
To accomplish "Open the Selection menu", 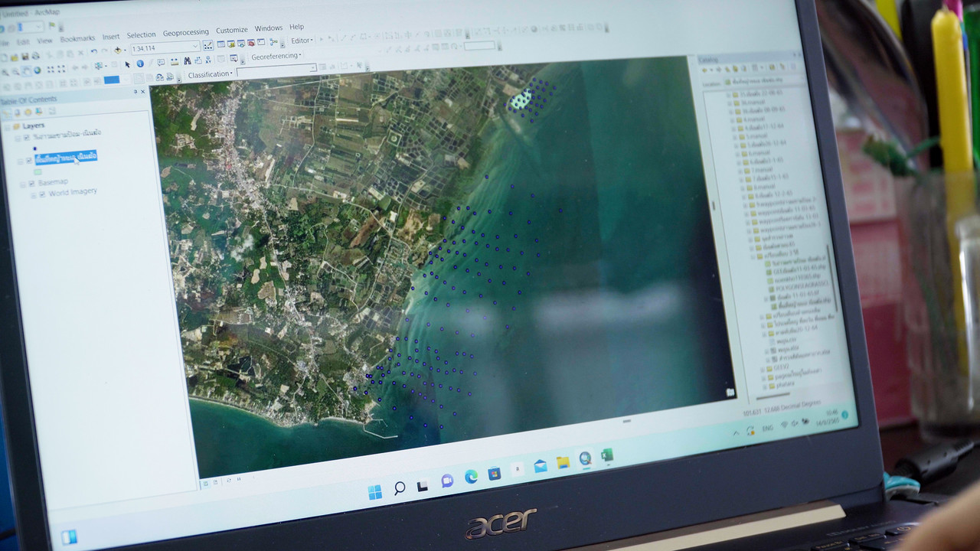I will pos(141,34).
